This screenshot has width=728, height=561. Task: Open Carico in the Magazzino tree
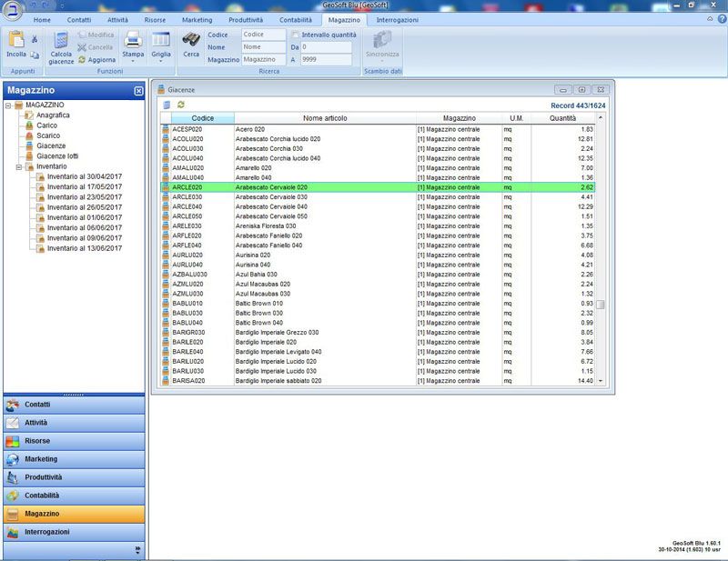(46, 125)
